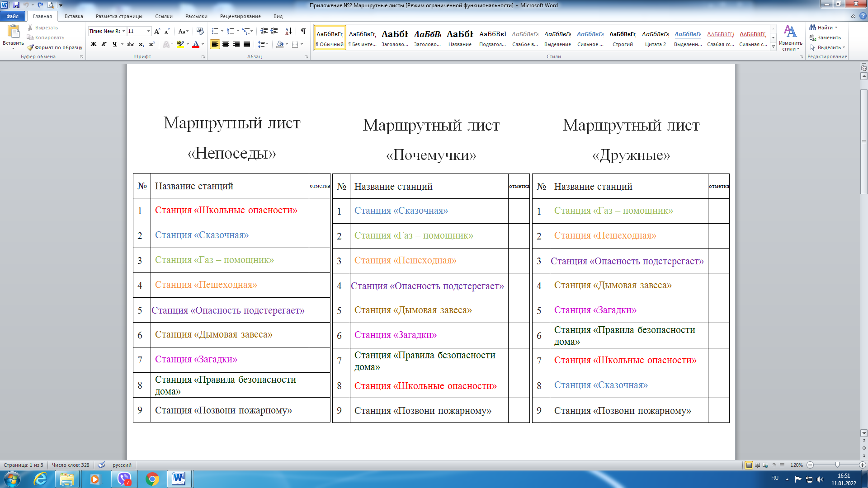
Task: Click Replace (Заменить) button
Action: 825,38
